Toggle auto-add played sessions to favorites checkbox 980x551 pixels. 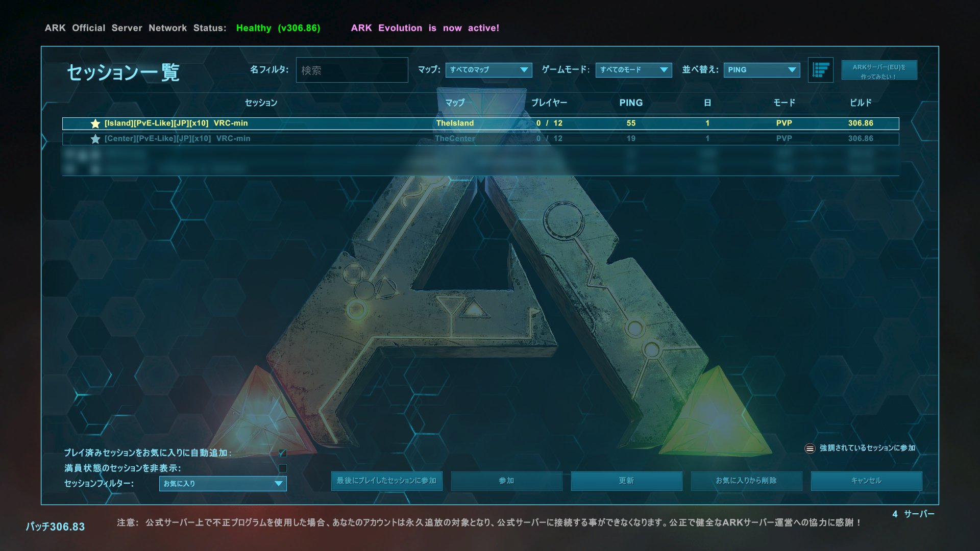[283, 453]
